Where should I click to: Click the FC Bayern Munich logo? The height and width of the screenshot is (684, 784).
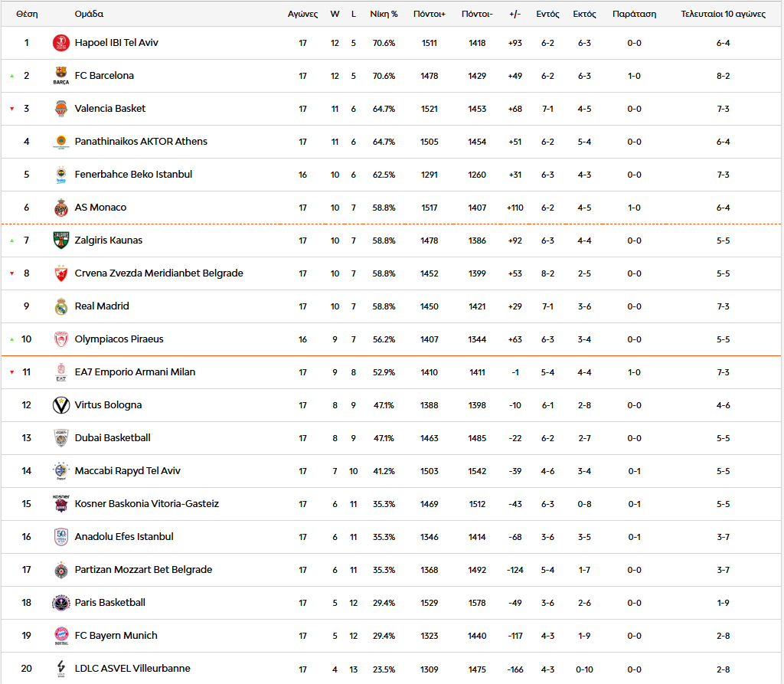pos(61,636)
